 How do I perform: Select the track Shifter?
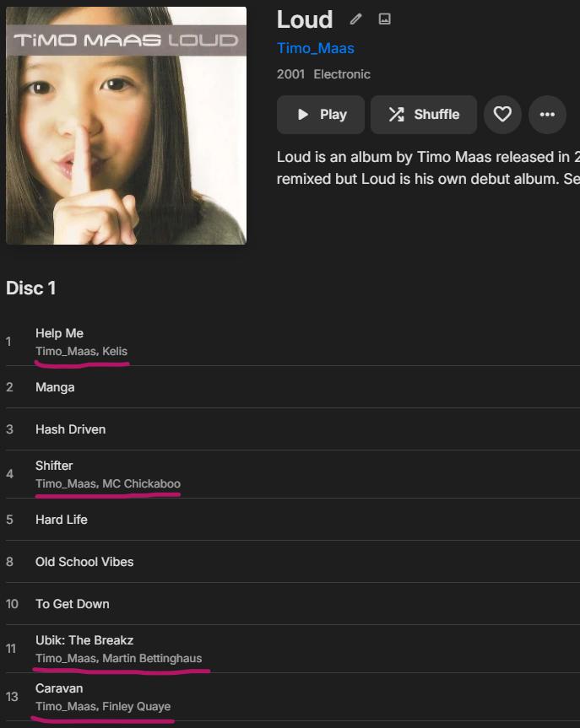click(x=54, y=466)
